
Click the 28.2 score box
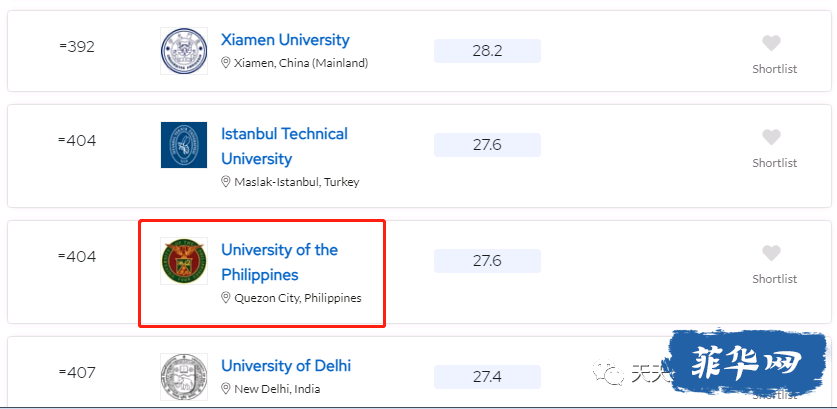487,51
